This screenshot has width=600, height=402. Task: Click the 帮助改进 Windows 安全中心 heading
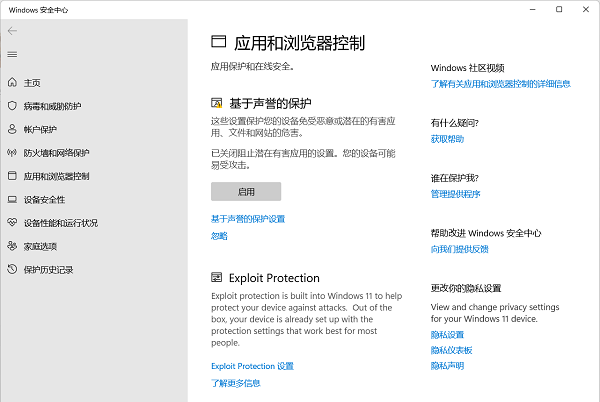(486, 233)
